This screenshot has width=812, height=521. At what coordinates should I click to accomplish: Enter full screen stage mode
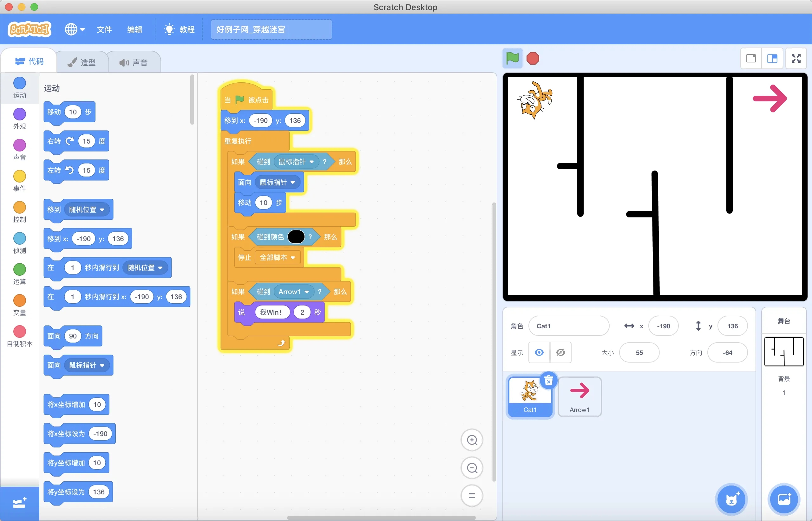[796, 58]
